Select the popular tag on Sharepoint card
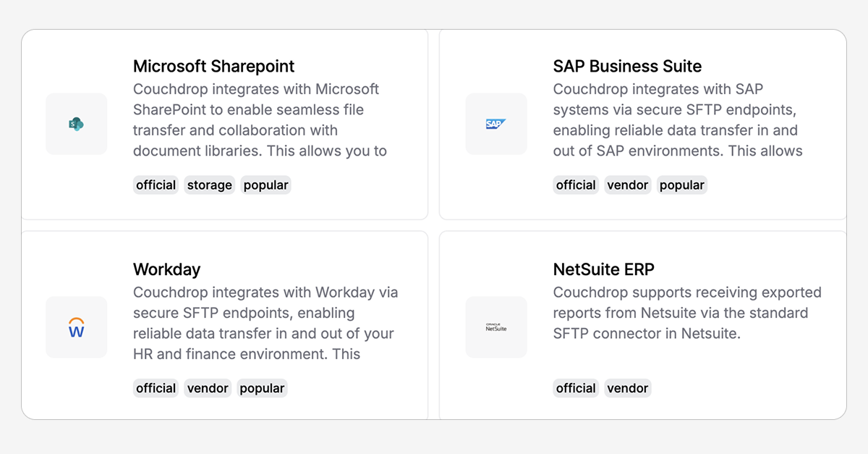The image size is (868, 454). (x=266, y=185)
